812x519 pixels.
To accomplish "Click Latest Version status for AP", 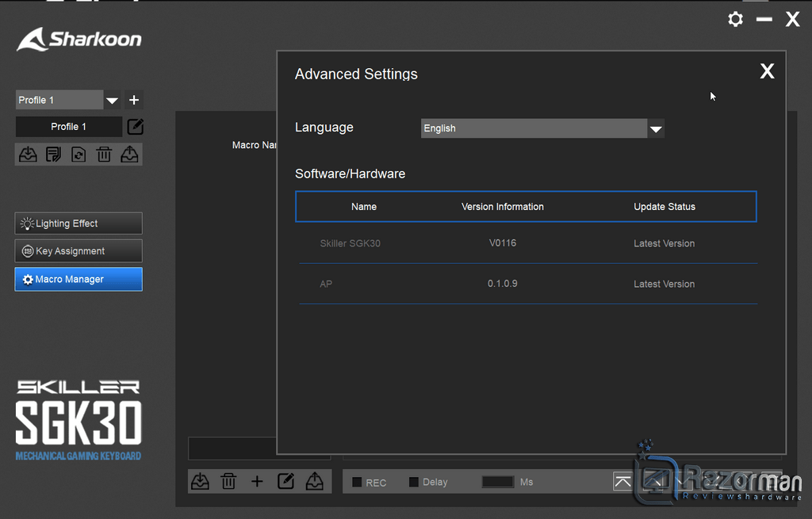I will (x=665, y=284).
